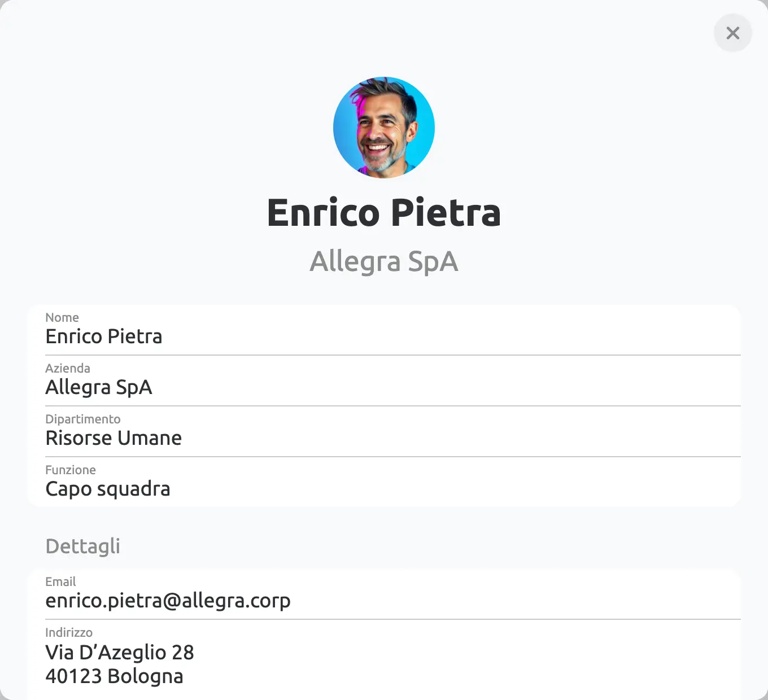Screen dimensions: 768x700
Task: Select the Nome field value Enrico Pietra
Action: click(104, 336)
